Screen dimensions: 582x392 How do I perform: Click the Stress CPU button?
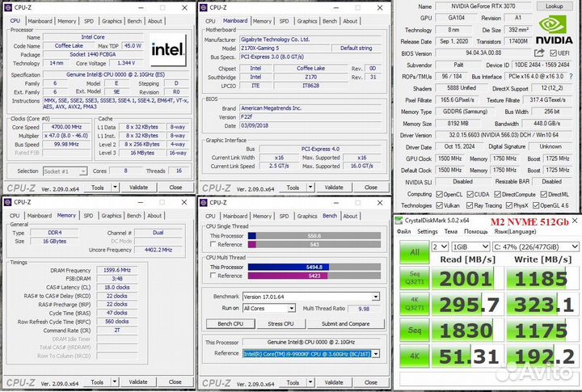pyautogui.click(x=280, y=323)
